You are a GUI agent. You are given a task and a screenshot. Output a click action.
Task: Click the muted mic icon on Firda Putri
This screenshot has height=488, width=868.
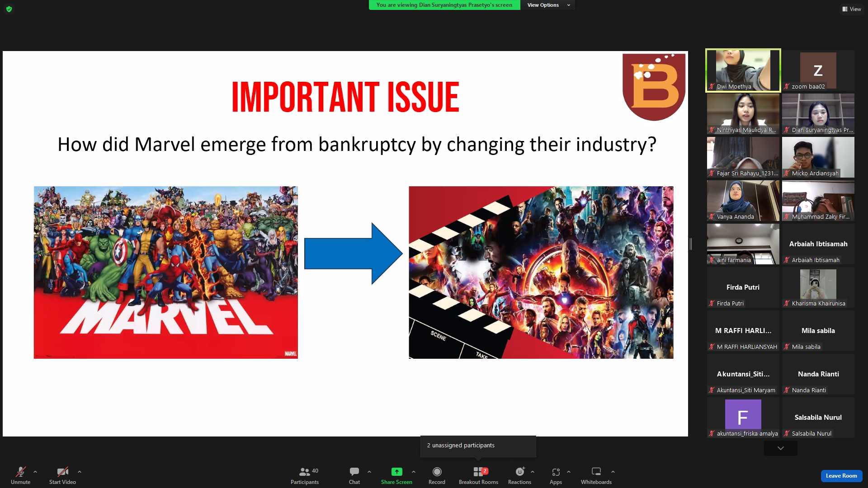tap(712, 304)
